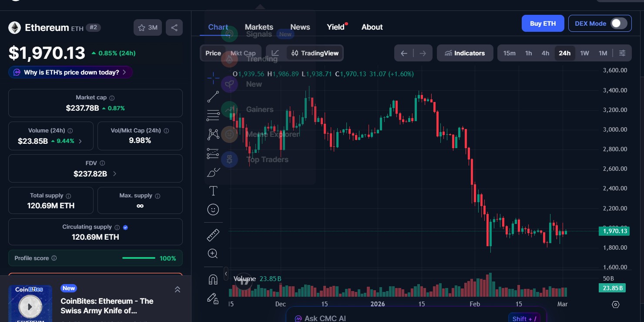Add Ethereum to watchlist via star
Image resolution: width=644 pixels, height=322 pixels.
tap(141, 27)
